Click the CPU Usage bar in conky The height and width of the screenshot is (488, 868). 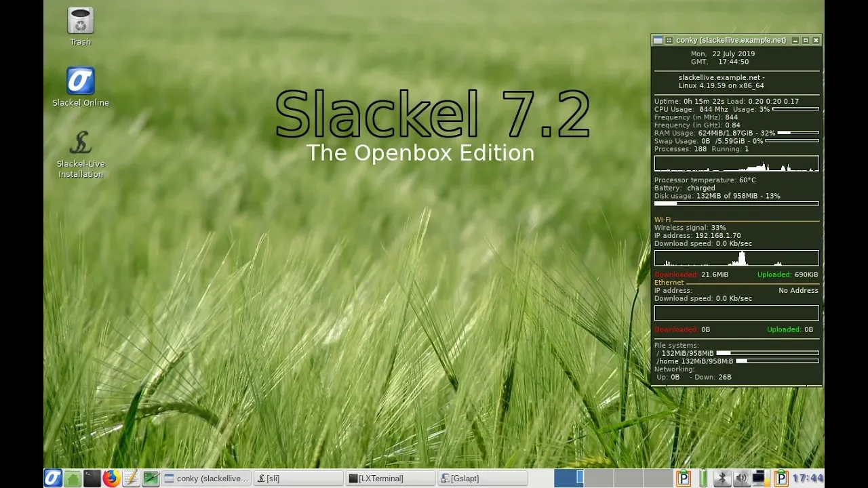point(795,109)
